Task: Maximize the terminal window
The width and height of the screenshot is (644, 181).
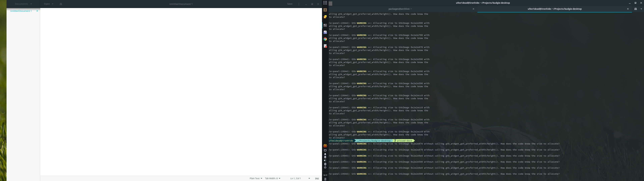Action: [635, 3]
